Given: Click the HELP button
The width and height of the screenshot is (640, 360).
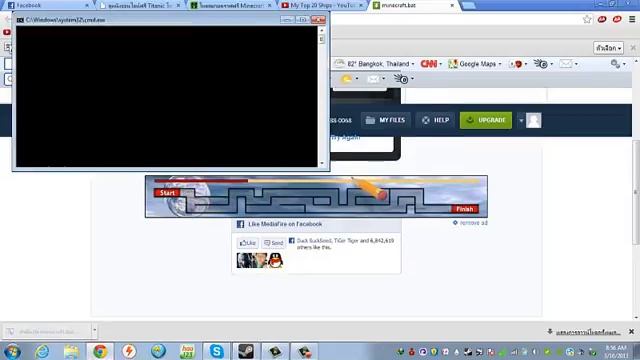Looking at the screenshot, I should [x=436, y=120].
